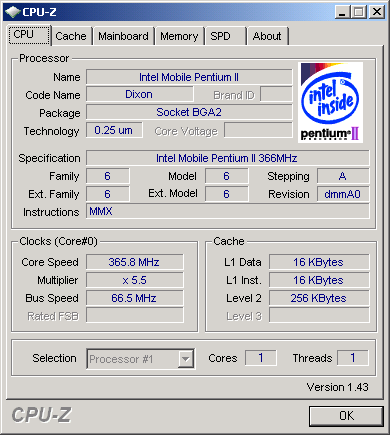Click the Socket BGA2 package value
The image size is (390, 435).
pos(189,112)
